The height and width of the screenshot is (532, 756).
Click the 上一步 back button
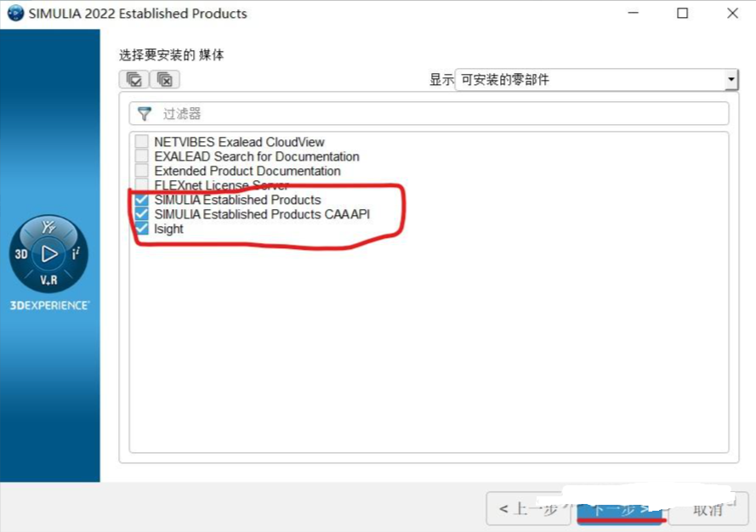coord(529,508)
